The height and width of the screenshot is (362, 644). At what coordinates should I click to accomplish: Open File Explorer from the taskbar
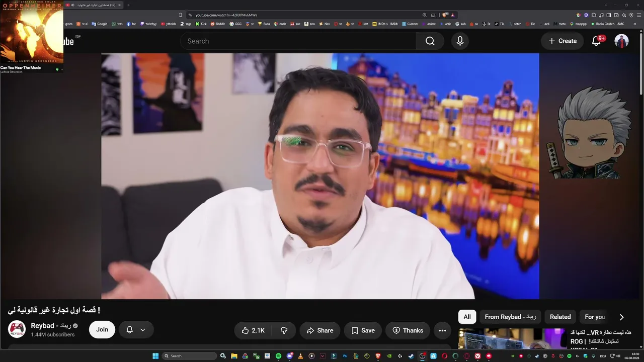[234, 356]
